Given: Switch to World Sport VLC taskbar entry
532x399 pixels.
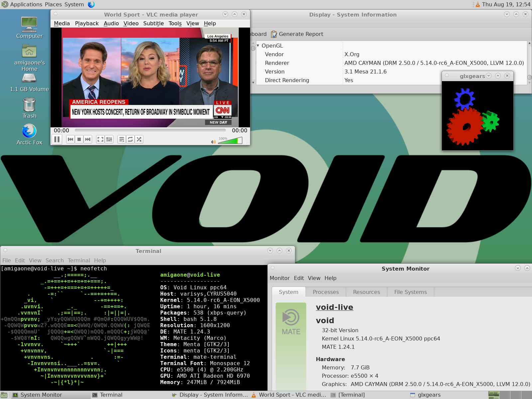Looking at the screenshot, I should pos(289,395).
